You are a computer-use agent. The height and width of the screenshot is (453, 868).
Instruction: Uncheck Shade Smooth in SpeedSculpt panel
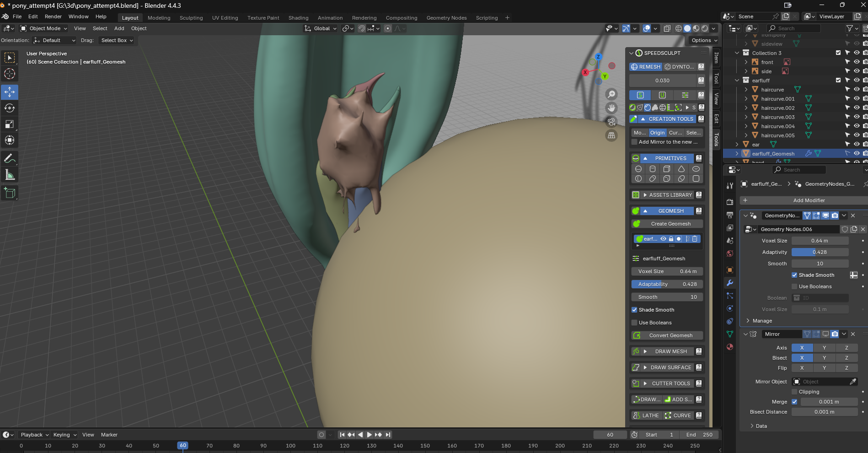pos(634,310)
